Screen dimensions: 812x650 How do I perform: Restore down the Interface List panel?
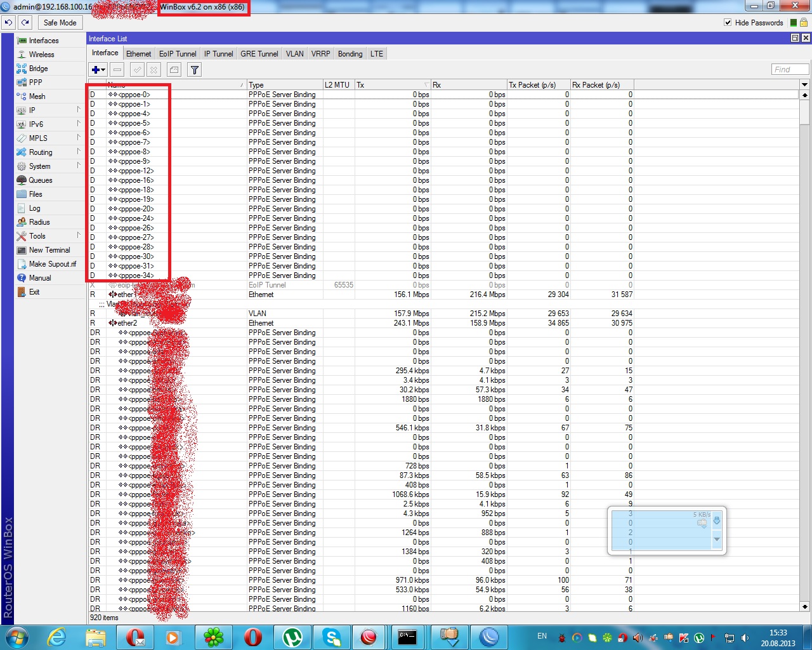795,38
